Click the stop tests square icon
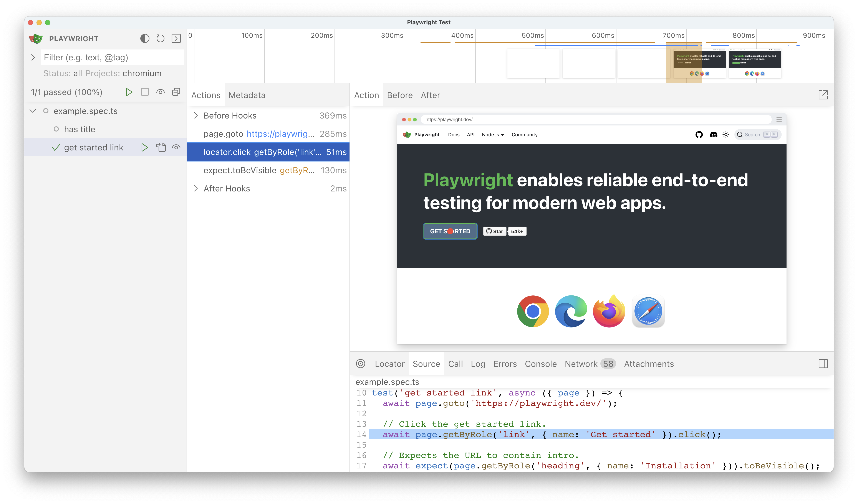Image resolution: width=858 pixels, height=504 pixels. pos(145,92)
